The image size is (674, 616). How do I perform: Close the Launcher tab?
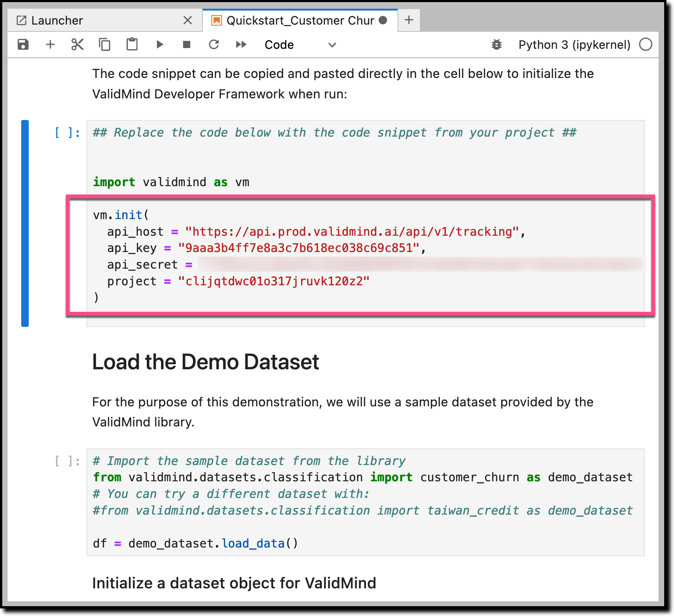tap(188, 20)
